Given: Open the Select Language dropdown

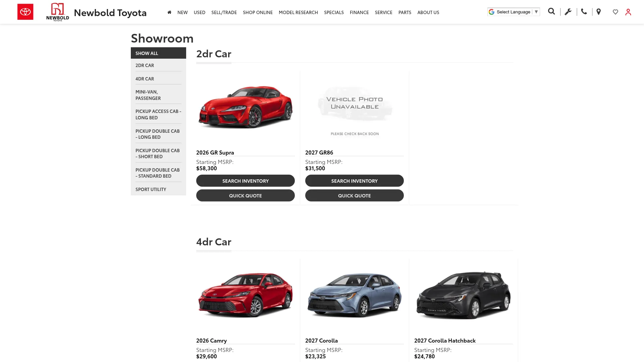Looking at the screenshot, I should coord(514,12).
